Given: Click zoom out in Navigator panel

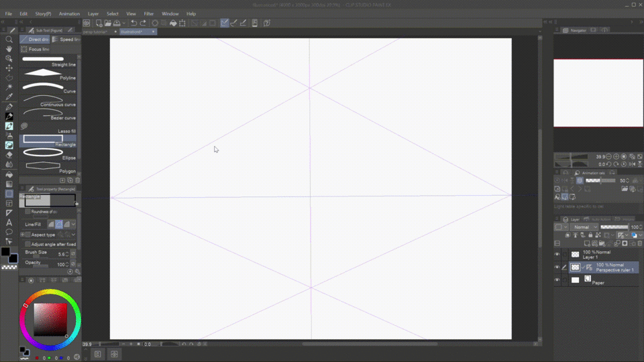Looking at the screenshot, I should (x=608, y=156).
